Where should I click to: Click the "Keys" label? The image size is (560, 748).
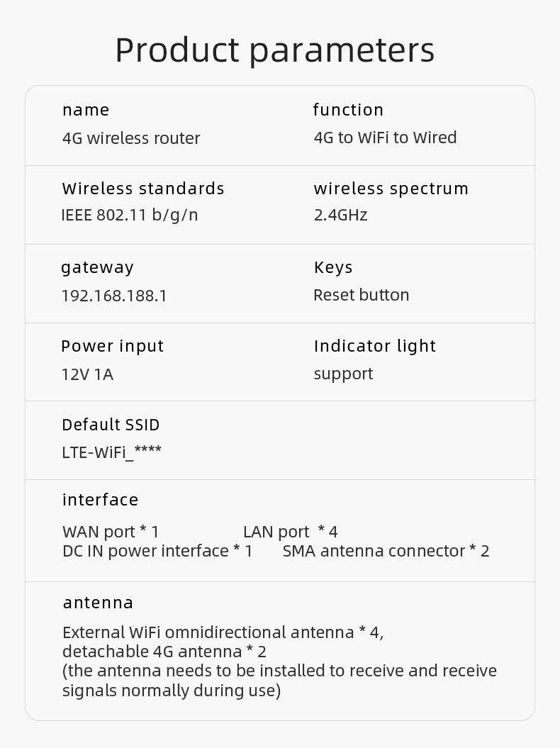(x=333, y=267)
